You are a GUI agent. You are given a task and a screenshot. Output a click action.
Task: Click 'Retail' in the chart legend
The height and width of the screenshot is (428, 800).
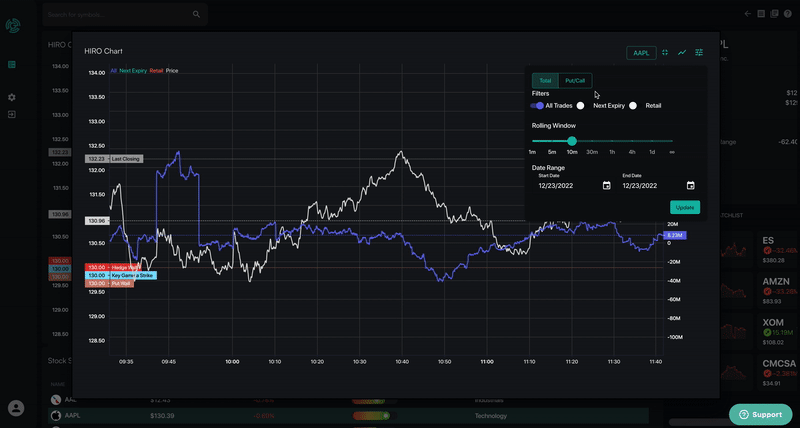click(156, 71)
